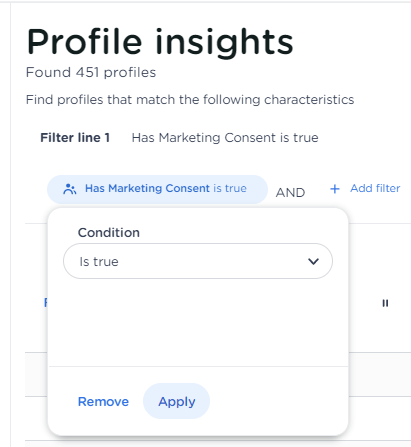Click the Found 451 profiles count
This screenshot has width=411, height=447.
(x=91, y=72)
